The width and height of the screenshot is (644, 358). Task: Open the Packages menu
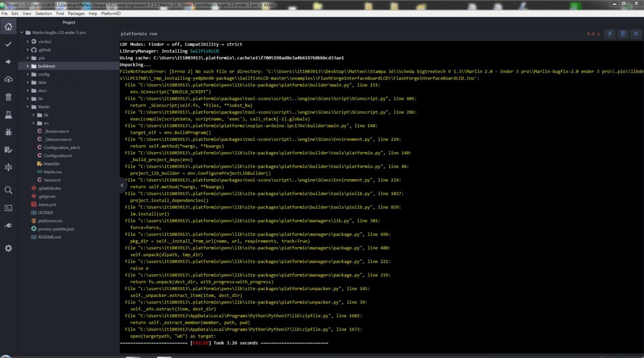tap(76, 13)
